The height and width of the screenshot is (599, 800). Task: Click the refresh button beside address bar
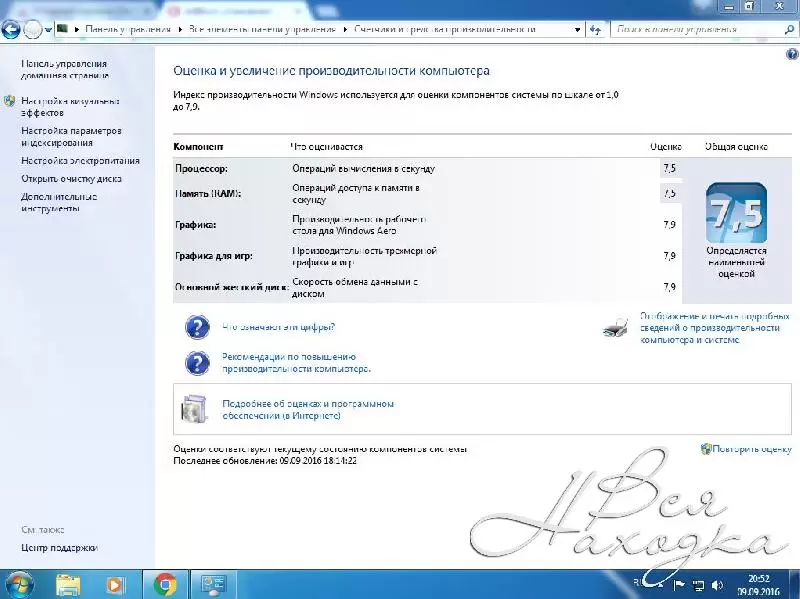click(595, 30)
